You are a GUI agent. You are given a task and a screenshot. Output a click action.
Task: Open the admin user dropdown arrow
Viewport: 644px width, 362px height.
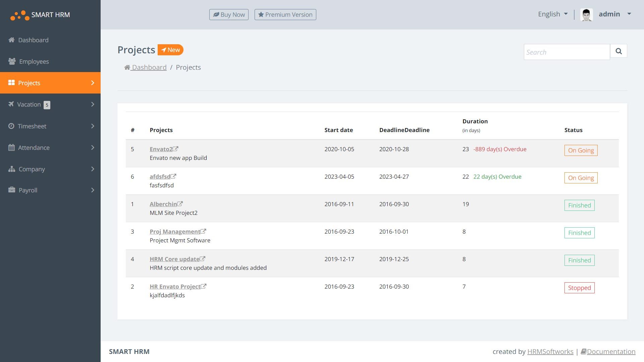pyautogui.click(x=629, y=14)
